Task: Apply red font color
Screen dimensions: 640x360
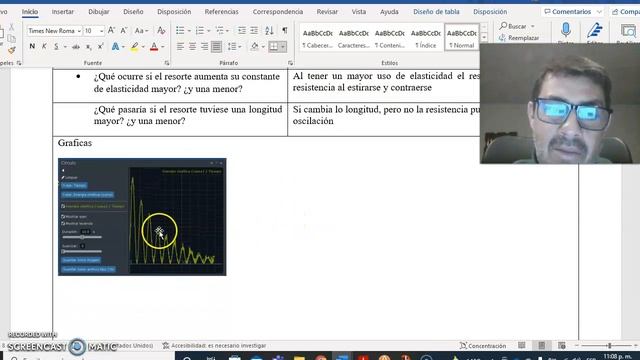Action: pyautogui.click(x=154, y=47)
